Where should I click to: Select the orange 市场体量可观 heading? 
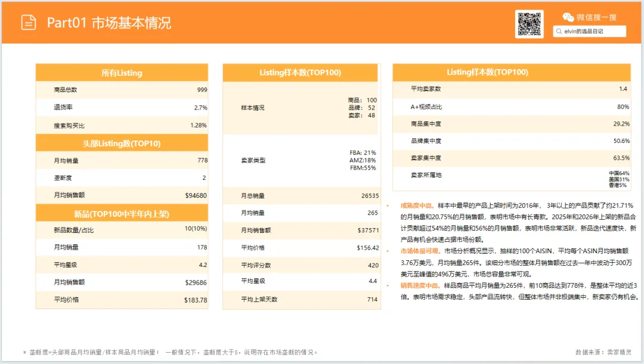coord(420,251)
